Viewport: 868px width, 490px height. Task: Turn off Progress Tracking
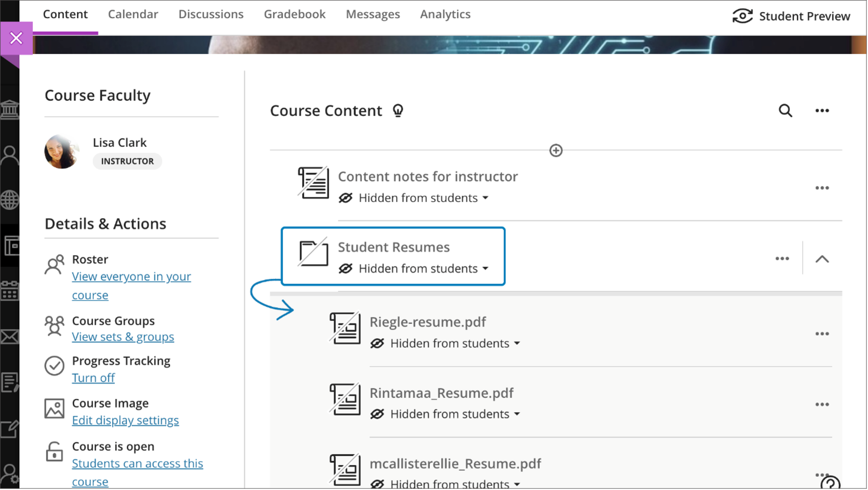click(x=93, y=378)
